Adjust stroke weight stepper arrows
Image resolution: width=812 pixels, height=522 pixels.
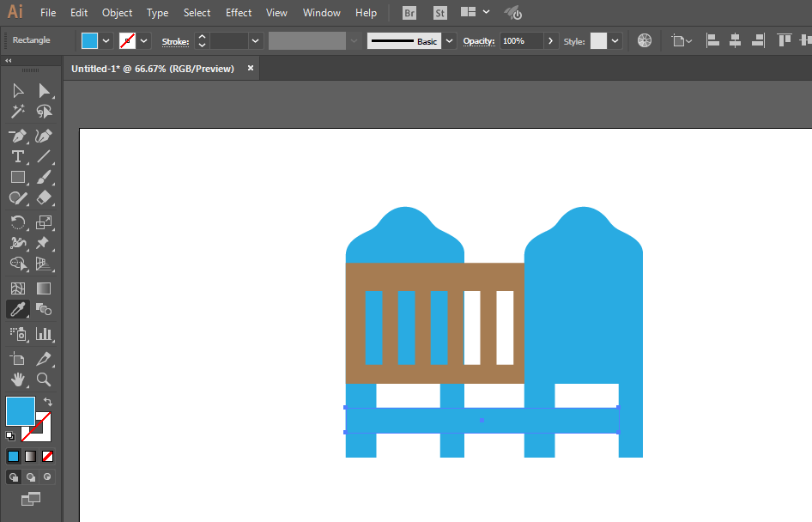(202, 41)
